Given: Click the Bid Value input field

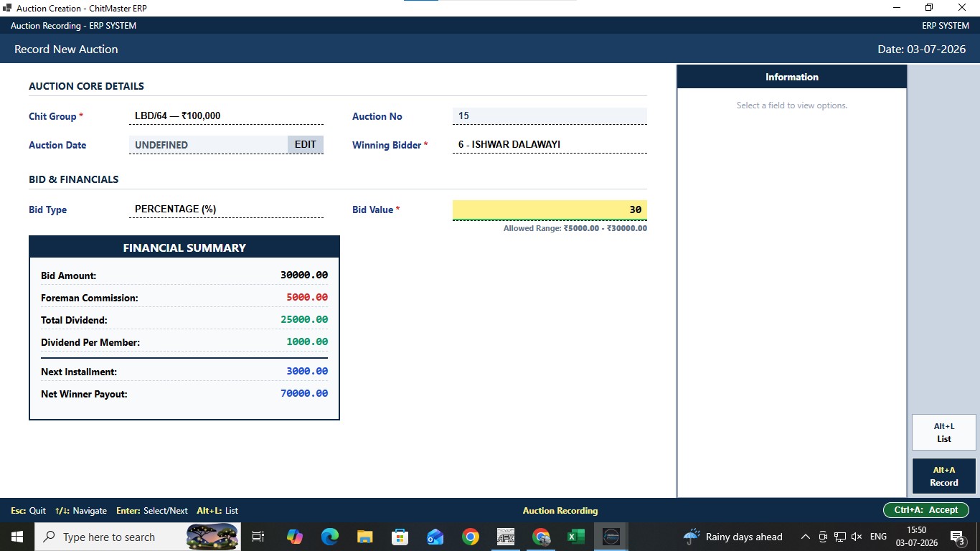Looking at the screenshot, I should pyautogui.click(x=550, y=209).
